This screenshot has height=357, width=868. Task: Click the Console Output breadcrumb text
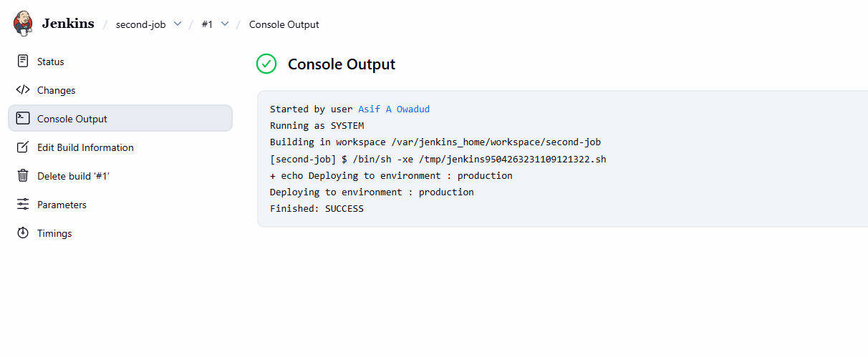284,24
